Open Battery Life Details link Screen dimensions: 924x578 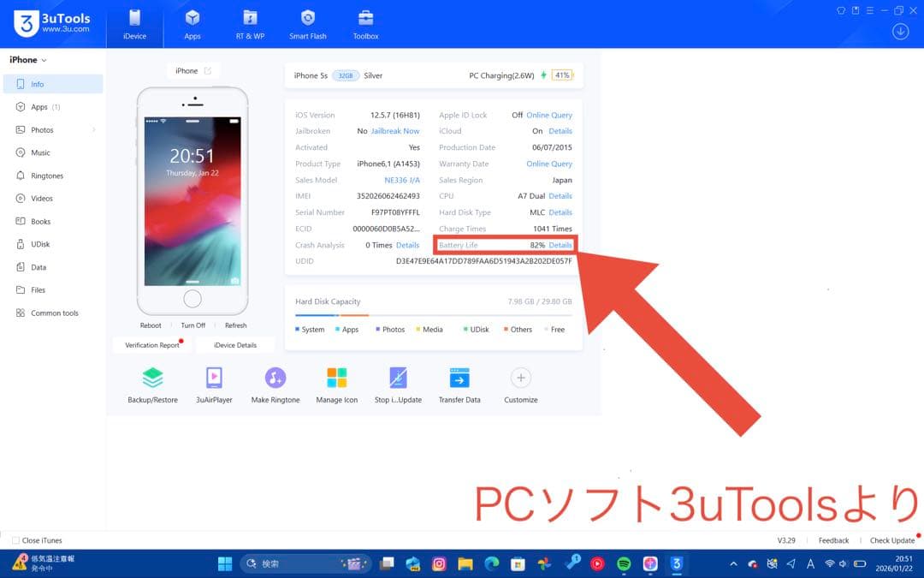click(560, 245)
